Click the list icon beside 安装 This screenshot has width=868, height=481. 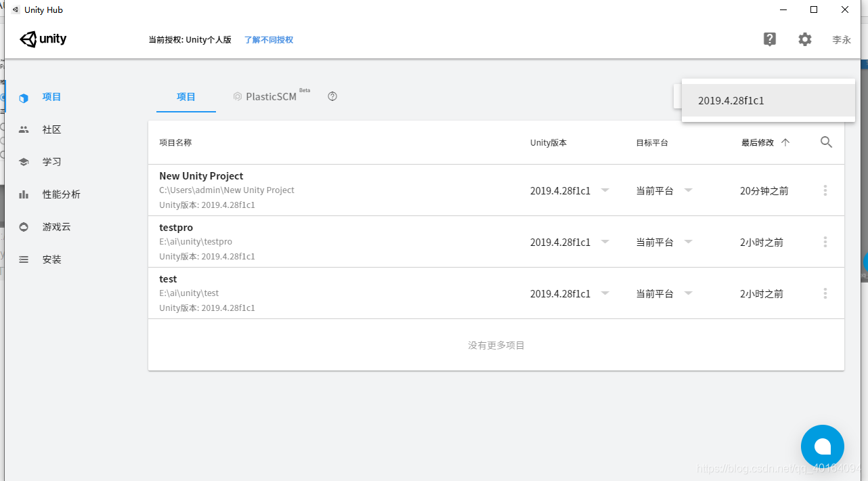click(x=24, y=259)
